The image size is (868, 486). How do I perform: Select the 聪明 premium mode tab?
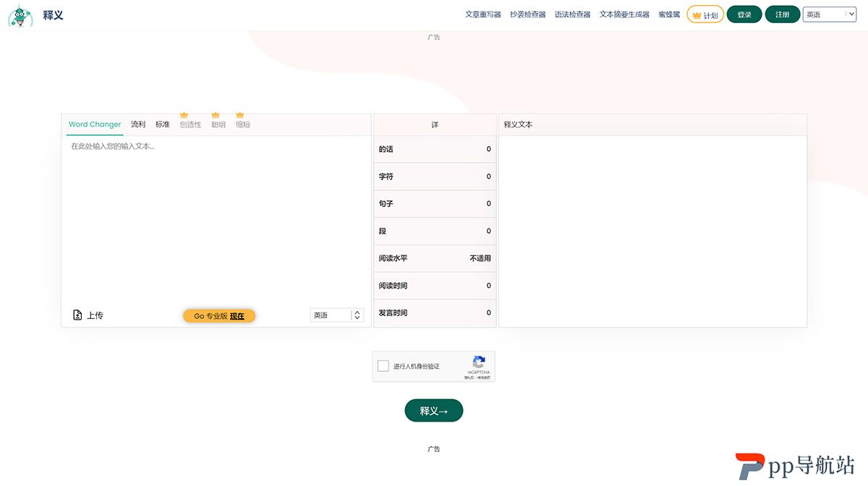218,124
